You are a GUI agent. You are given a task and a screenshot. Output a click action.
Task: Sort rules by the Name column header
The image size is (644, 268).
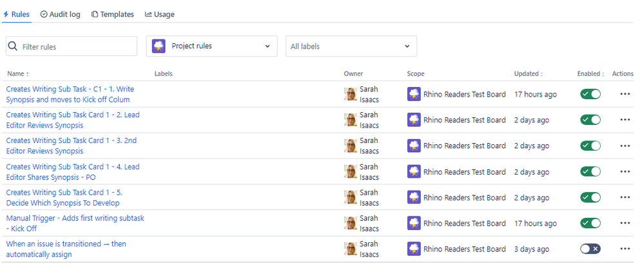17,73
